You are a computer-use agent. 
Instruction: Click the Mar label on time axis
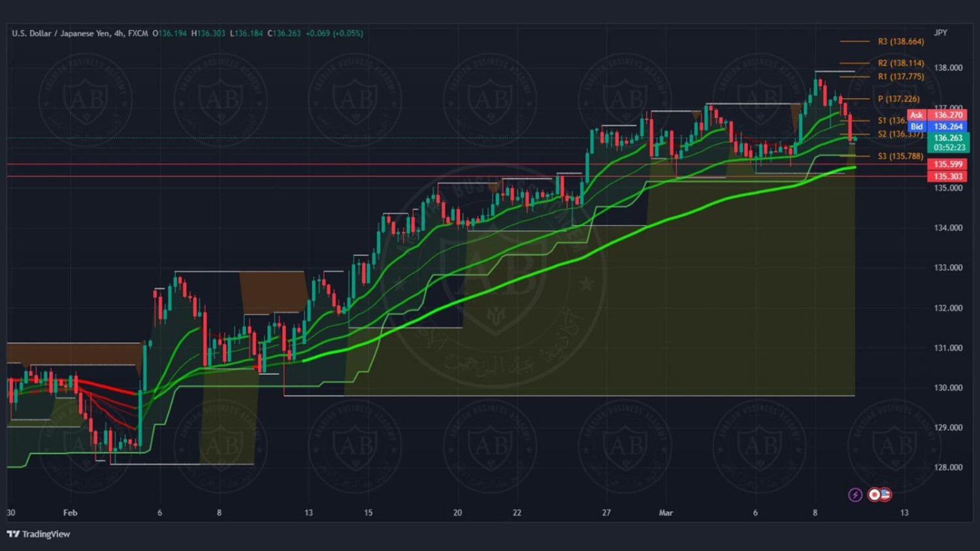666,513
